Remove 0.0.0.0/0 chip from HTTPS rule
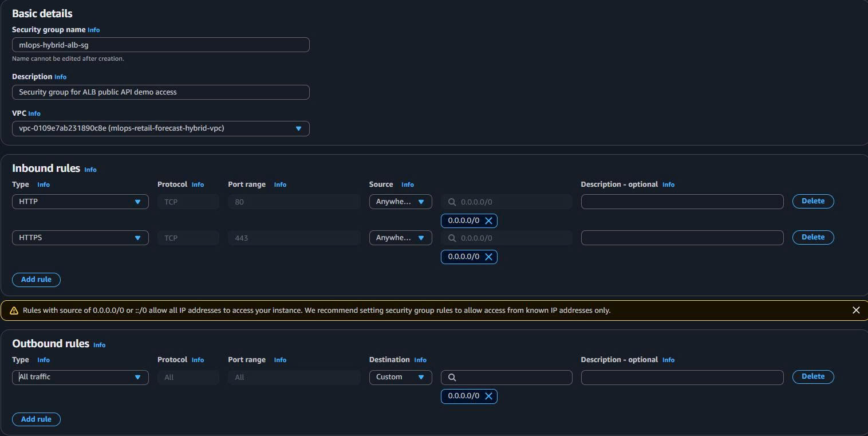Viewport: 868px width, 436px height. click(488, 257)
